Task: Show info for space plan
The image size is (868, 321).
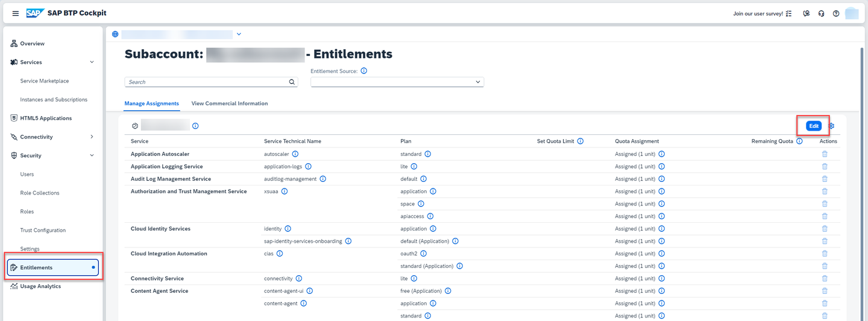Action: click(x=421, y=204)
